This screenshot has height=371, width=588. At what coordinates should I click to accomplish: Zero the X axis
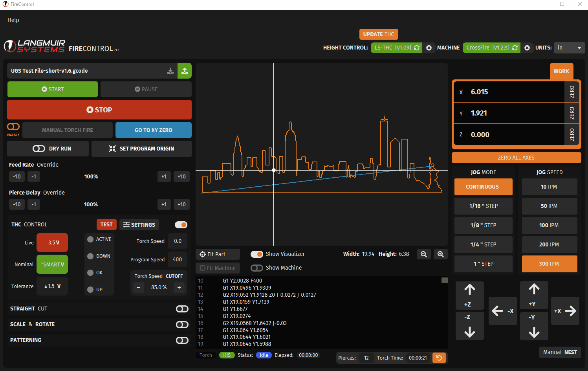[x=572, y=92]
